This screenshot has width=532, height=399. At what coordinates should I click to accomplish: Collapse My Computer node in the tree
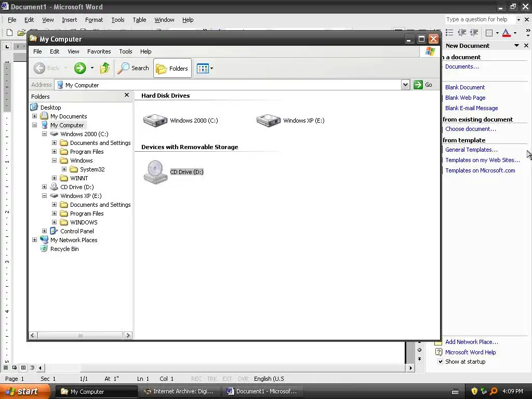pyautogui.click(x=35, y=125)
